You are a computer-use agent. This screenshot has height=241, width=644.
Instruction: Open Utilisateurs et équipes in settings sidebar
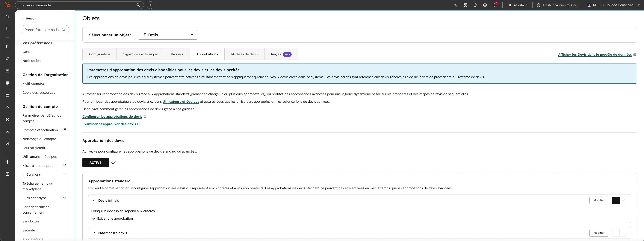[x=40, y=157]
